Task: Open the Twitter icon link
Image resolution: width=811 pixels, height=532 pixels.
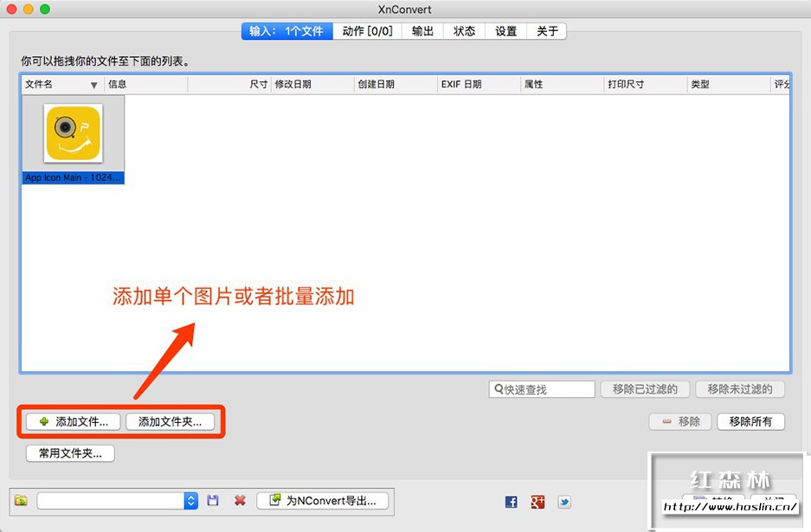Action: tap(564, 502)
